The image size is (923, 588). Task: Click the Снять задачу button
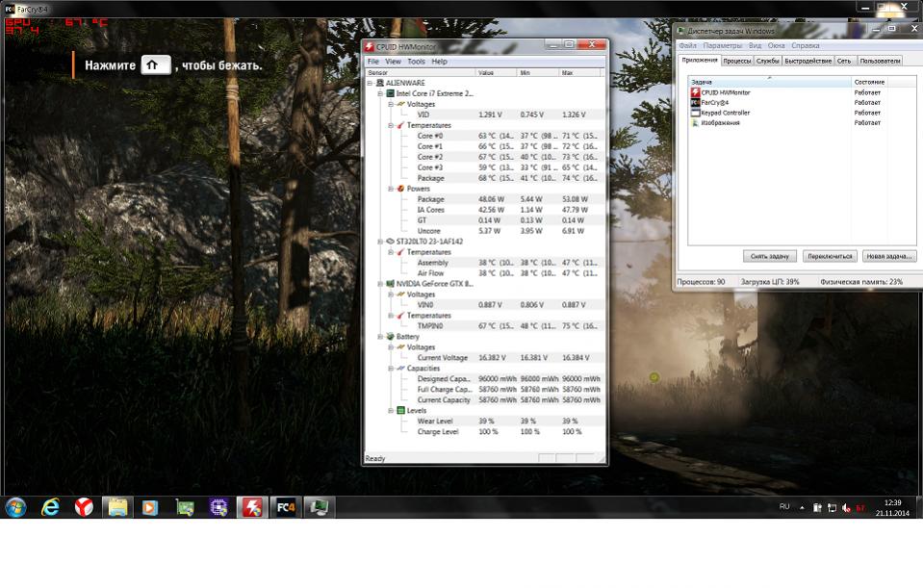769,256
